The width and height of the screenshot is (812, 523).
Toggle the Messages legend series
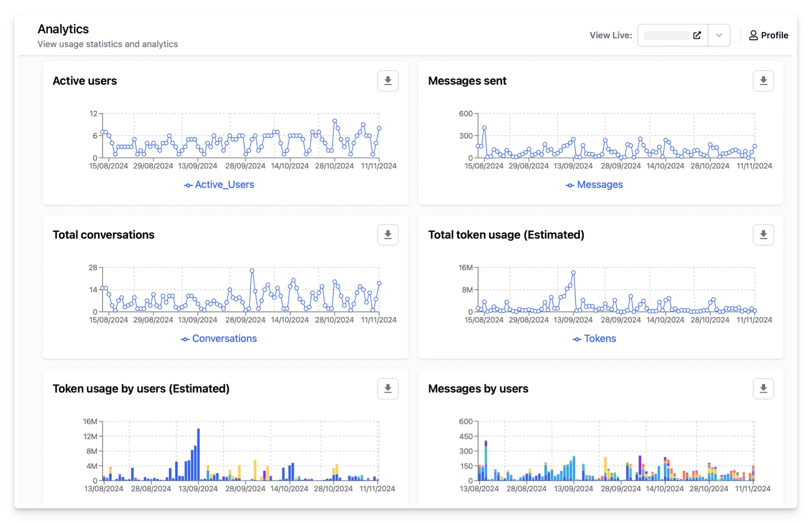(594, 185)
